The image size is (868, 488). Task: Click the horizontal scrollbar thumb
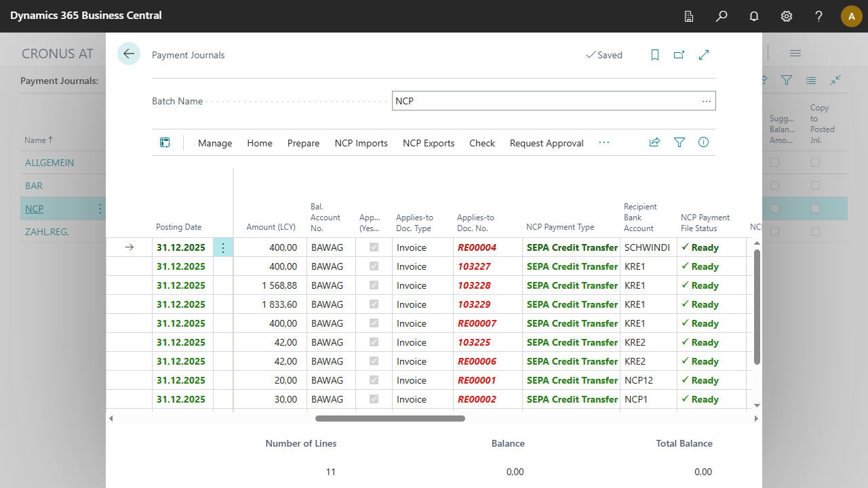pos(390,419)
